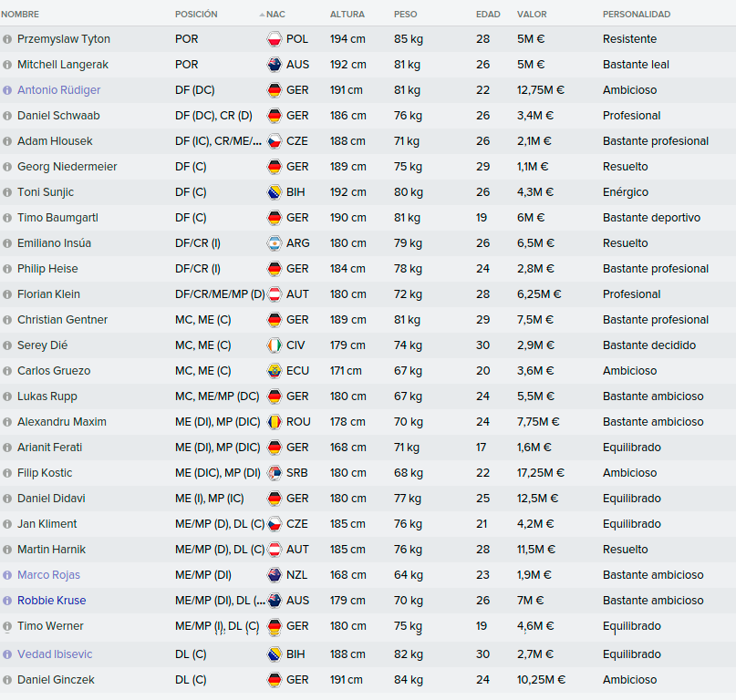The height and width of the screenshot is (700, 736).
Task: Click the info icon for Filip Kostic
Action: (7, 473)
